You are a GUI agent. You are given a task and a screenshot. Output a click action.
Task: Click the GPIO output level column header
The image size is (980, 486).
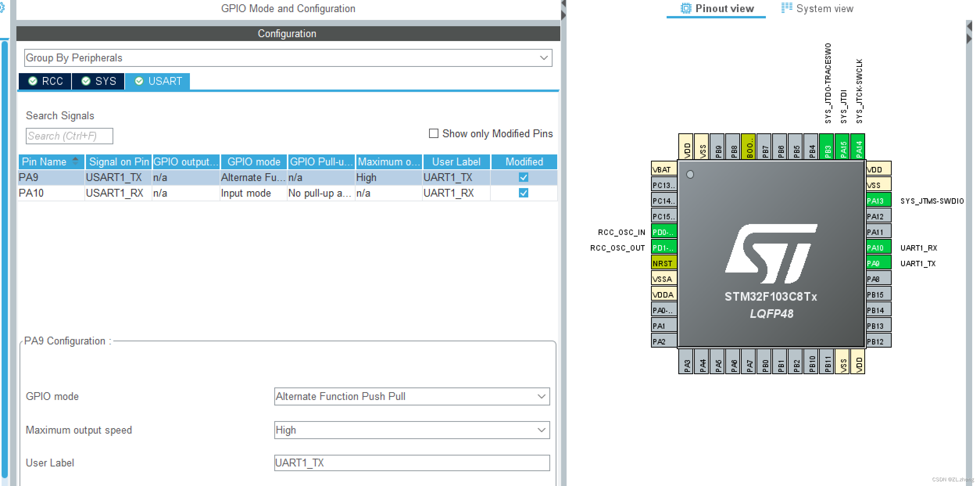coord(186,162)
